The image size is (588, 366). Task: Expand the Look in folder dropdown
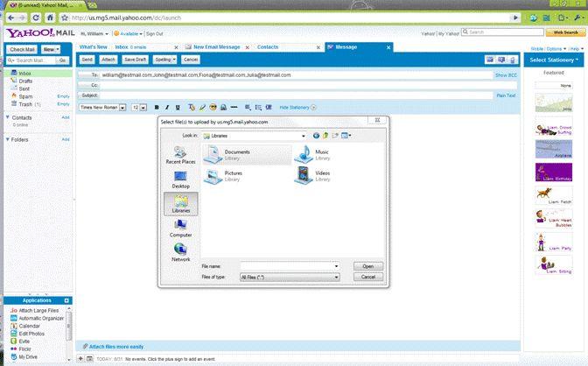pyautogui.click(x=304, y=136)
